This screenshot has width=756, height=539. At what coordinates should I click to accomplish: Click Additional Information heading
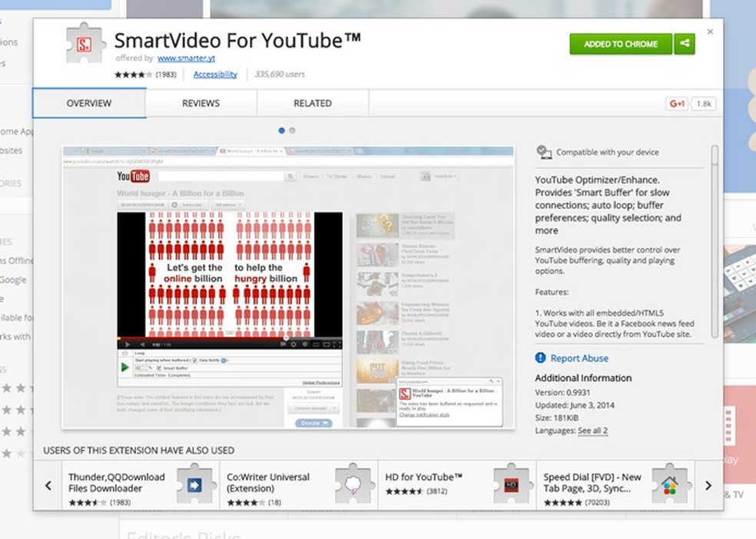point(583,378)
